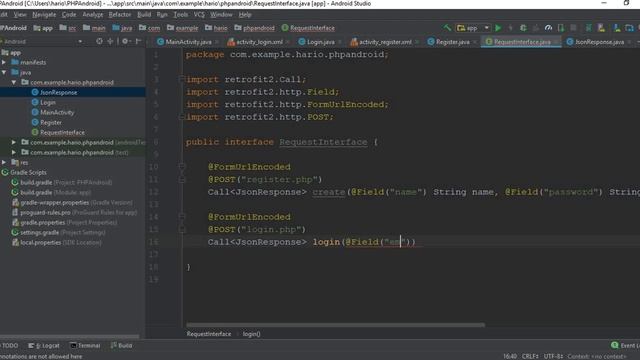Select RequestInterface in project tree
Viewport: 640px width, 360px height.
[62, 132]
